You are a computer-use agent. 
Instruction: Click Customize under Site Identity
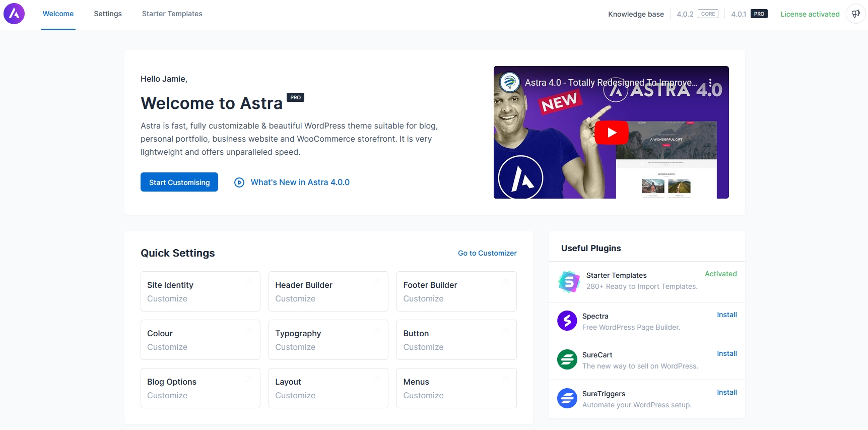[167, 298]
